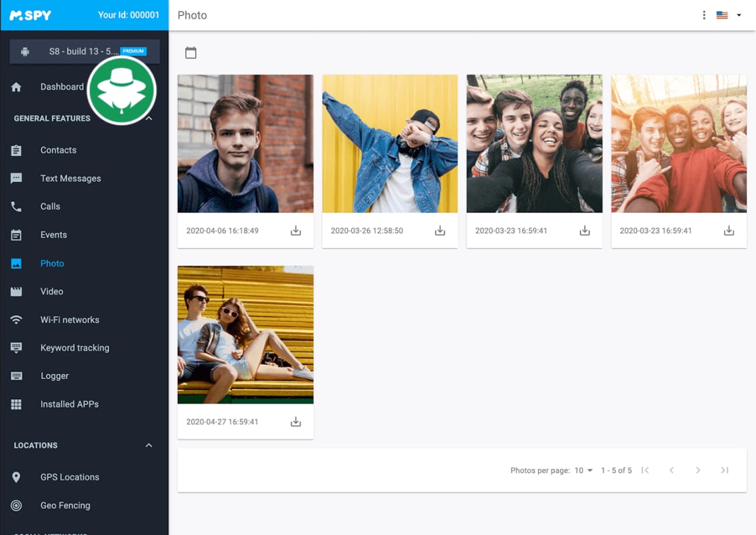This screenshot has height=535, width=756.
Task: Open the Photos per page dropdown
Action: [x=583, y=470]
